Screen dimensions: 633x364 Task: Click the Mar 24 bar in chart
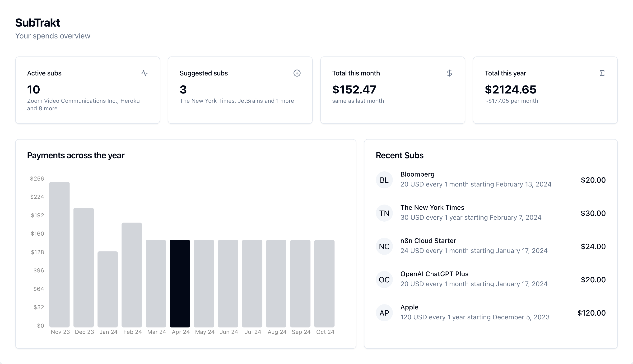(156, 284)
